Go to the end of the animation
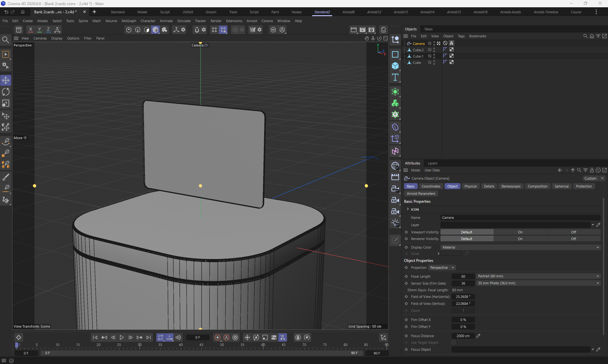This screenshot has width=608, height=364. click(149, 337)
